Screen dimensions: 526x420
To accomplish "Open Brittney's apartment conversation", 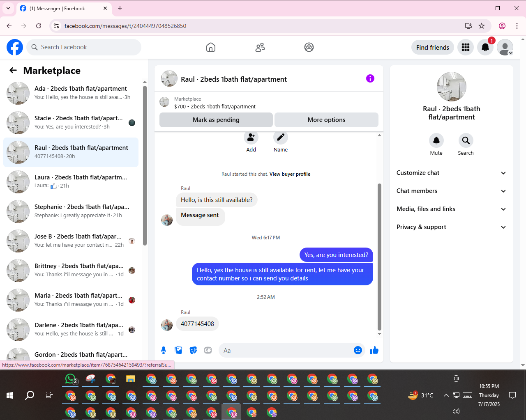I will (x=71, y=271).
